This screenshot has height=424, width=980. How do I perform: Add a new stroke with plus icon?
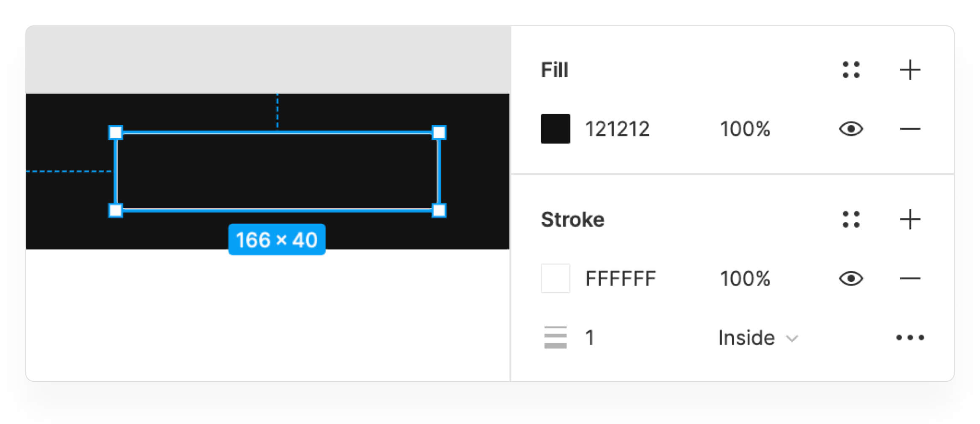pyautogui.click(x=910, y=220)
